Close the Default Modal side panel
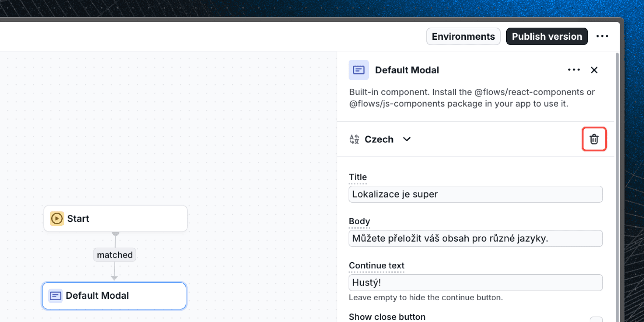Viewport: 644px width, 322px height. coord(594,70)
